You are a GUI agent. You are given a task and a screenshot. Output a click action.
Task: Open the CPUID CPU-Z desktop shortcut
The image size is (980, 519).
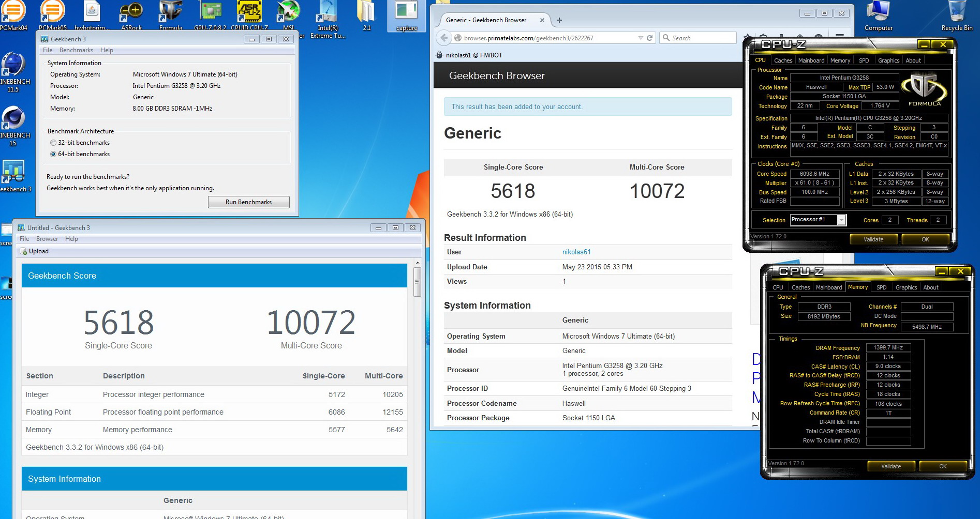(x=249, y=16)
